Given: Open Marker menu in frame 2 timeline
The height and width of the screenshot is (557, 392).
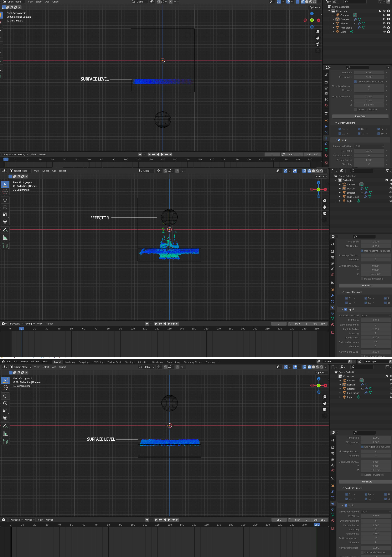Looking at the screenshot, I should click(x=42, y=154).
